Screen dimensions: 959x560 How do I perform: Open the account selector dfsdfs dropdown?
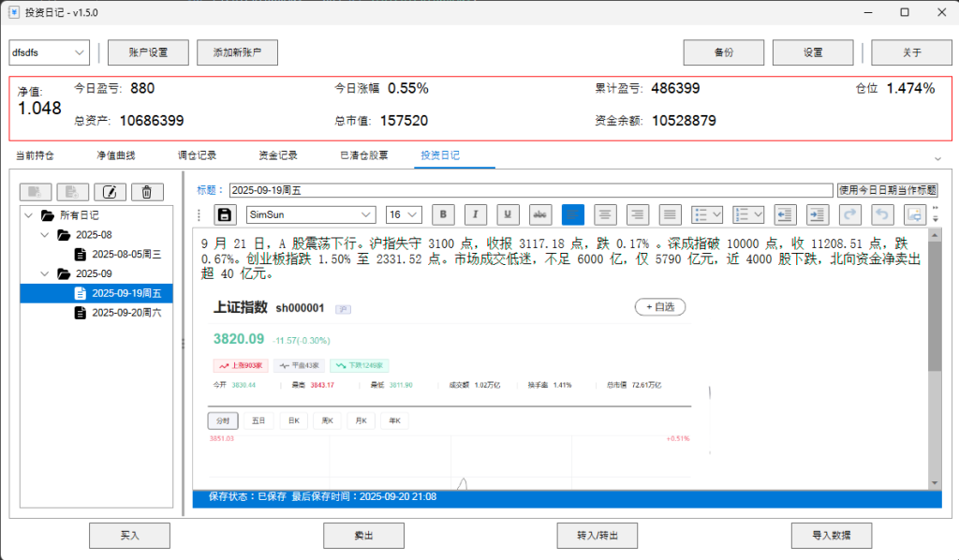[x=49, y=52]
